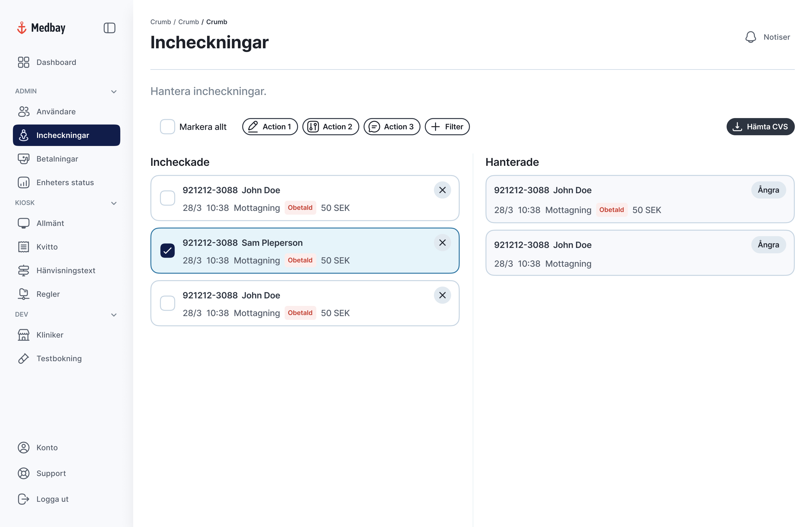Open the Filter options
812x527 pixels.
pyautogui.click(x=447, y=127)
